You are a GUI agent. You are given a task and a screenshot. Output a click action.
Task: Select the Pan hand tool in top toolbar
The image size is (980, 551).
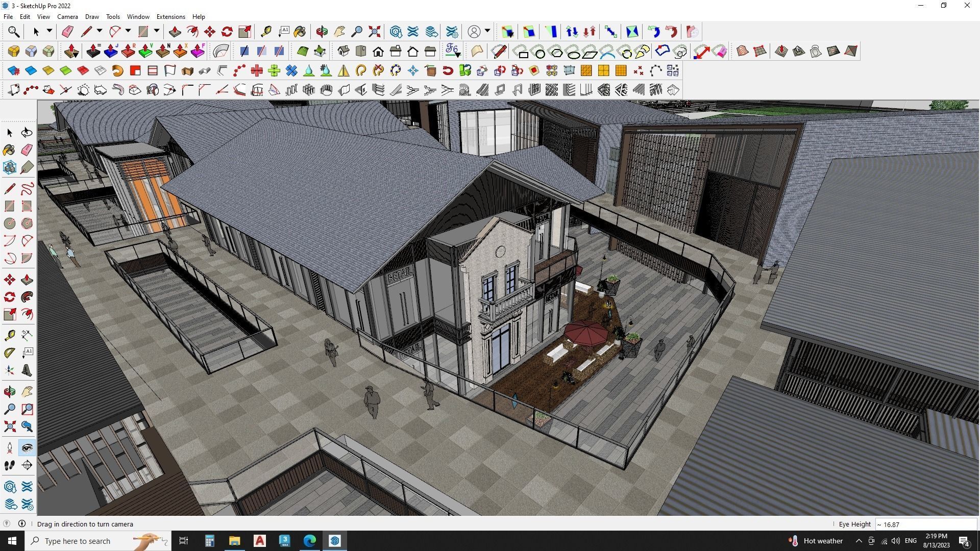coord(339,32)
